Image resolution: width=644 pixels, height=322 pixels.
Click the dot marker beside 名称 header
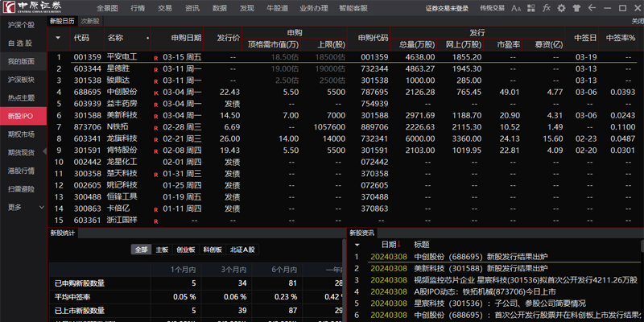tap(147, 39)
